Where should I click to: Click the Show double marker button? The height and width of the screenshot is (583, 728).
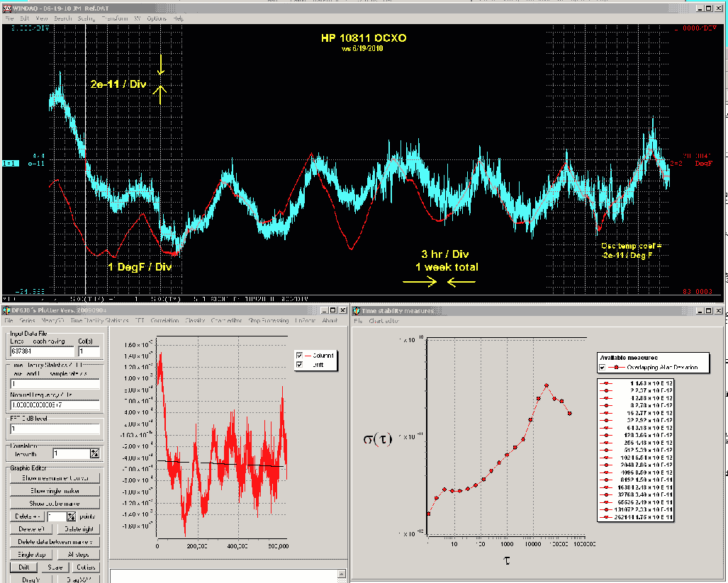pyautogui.click(x=55, y=503)
